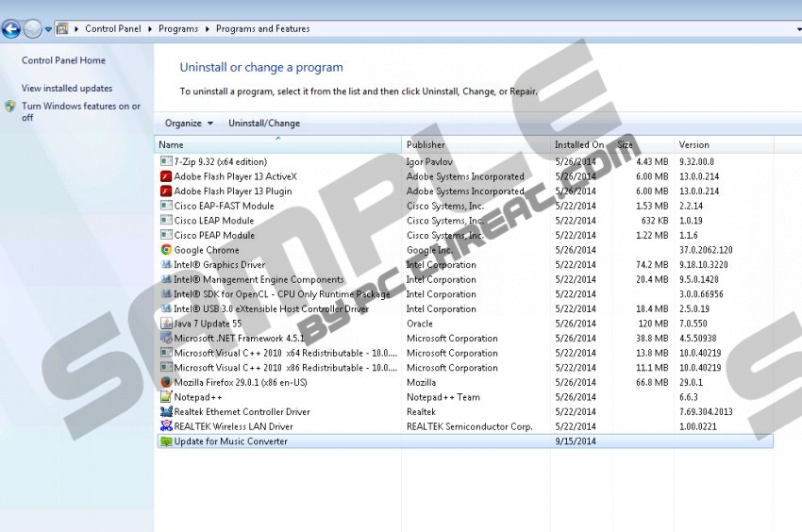Click the 7-Zip 9.32 program icon

pos(166,162)
